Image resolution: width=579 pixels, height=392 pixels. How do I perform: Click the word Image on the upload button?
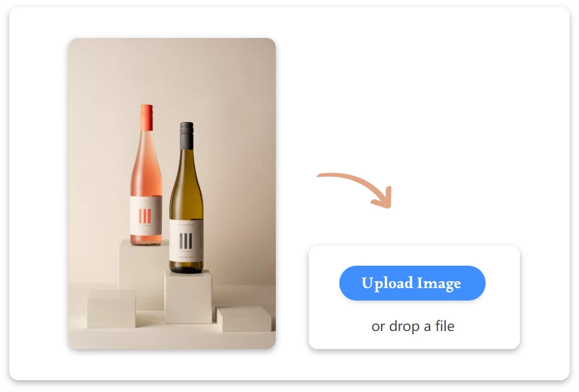click(439, 284)
